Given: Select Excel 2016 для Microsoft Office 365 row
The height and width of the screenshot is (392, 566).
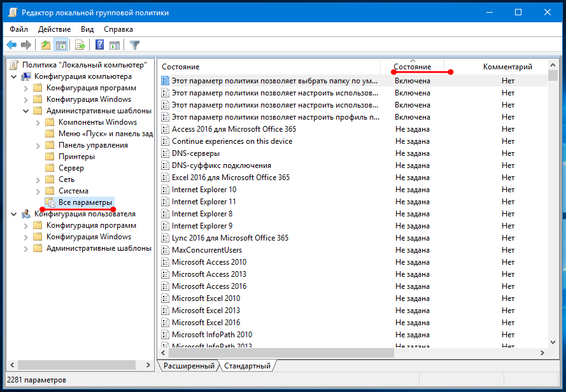Looking at the screenshot, I should 230,178.
